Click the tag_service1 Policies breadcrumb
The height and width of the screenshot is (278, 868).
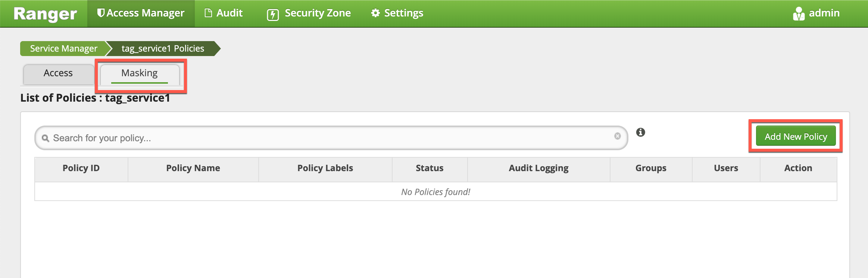pyautogui.click(x=163, y=49)
